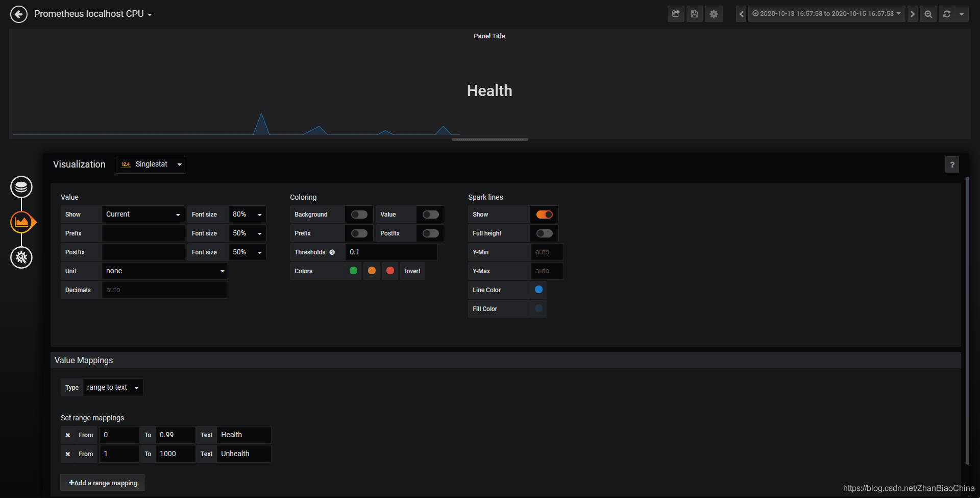Focus the Decimals auto input
This screenshot has height=498, width=980.
tap(164, 290)
